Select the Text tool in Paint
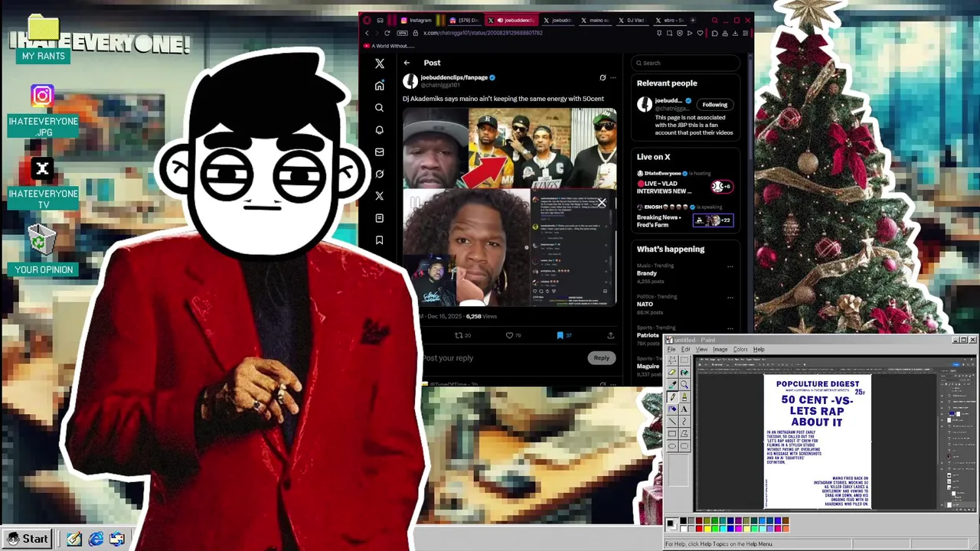The image size is (980, 551). tap(684, 409)
